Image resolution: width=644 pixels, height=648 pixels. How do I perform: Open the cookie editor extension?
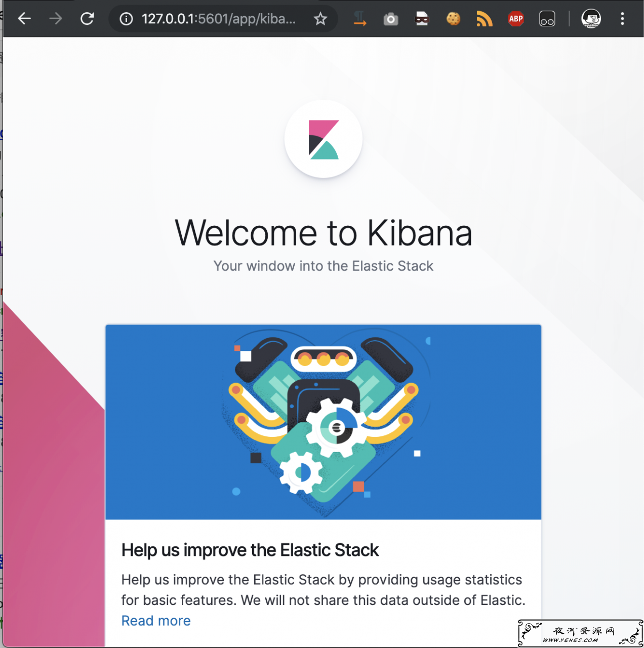click(x=453, y=19)
